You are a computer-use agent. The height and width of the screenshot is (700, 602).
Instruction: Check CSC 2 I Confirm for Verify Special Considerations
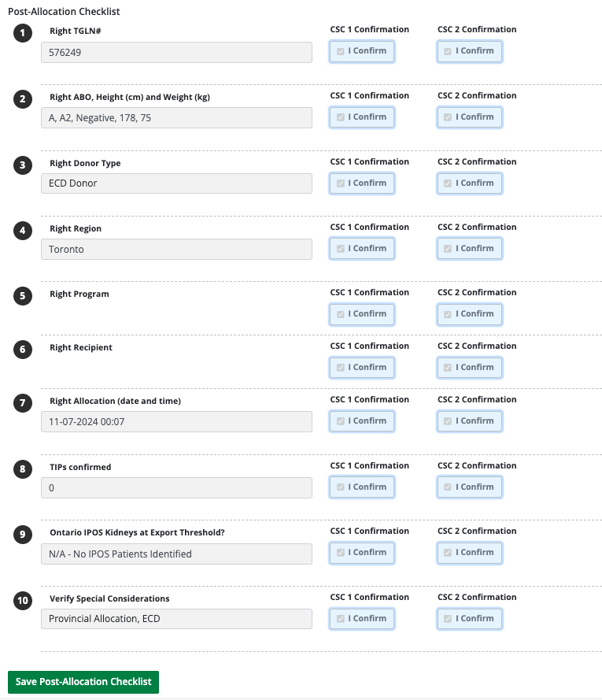[x=469, y=618]
